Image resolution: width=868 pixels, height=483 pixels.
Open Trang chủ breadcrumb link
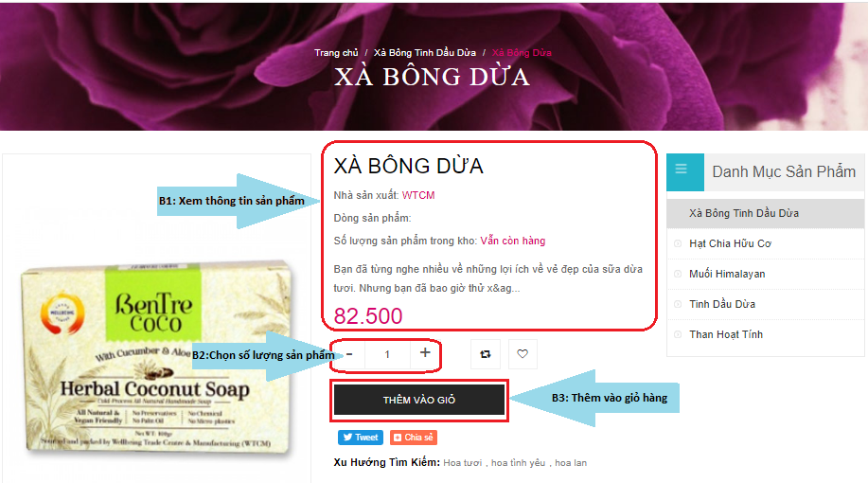[x=336, y=53]
